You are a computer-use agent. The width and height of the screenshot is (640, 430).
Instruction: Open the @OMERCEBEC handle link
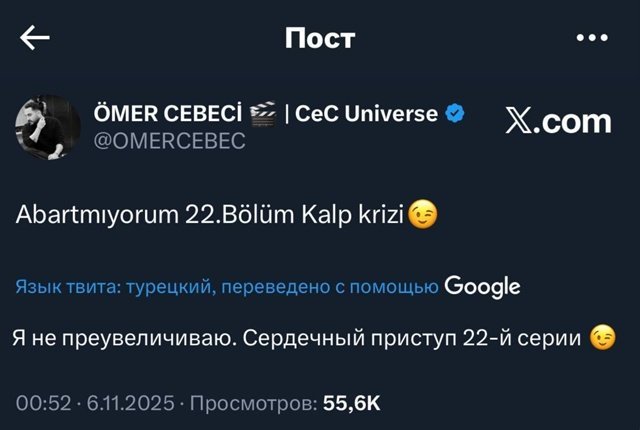[x=168, y=141]
